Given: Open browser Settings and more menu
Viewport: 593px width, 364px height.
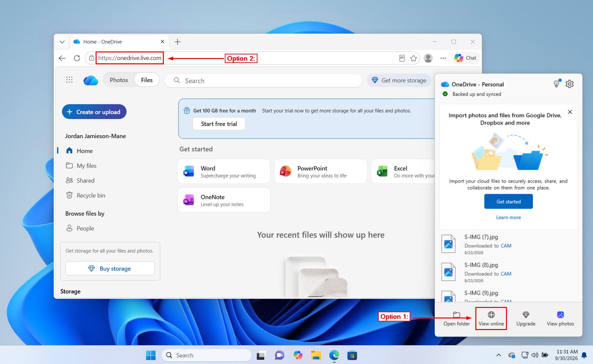Looking at the screenshot, I should tap(443, 58).
